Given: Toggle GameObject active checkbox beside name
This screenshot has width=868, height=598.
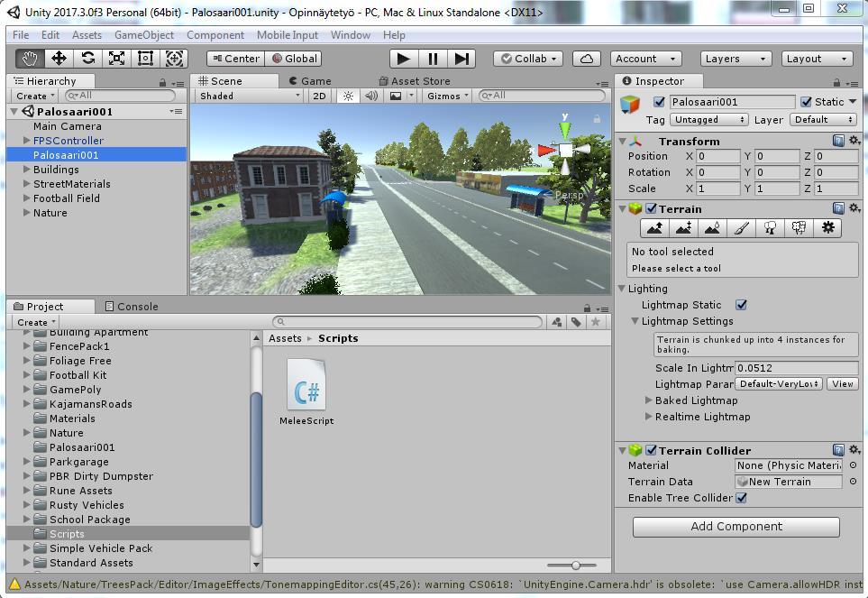Looking at the screenshot, I should tap(659, 102).
